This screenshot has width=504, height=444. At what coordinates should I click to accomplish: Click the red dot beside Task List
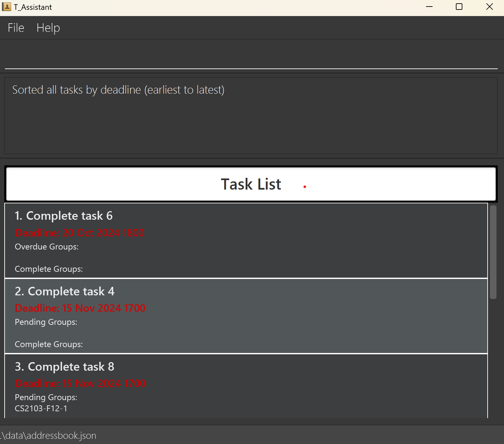(305, 187)
